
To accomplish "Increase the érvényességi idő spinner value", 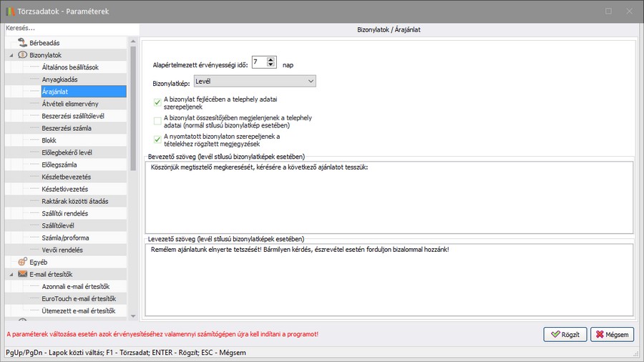I will 270,60.
